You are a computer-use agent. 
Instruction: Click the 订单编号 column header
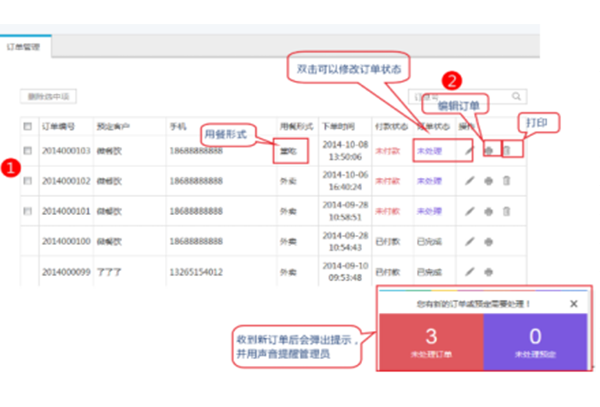click(58, 126)
